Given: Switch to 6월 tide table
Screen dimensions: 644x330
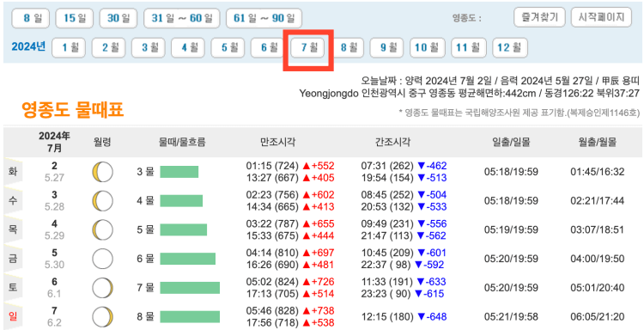Looking at the screenshot, I should (268, 47).
